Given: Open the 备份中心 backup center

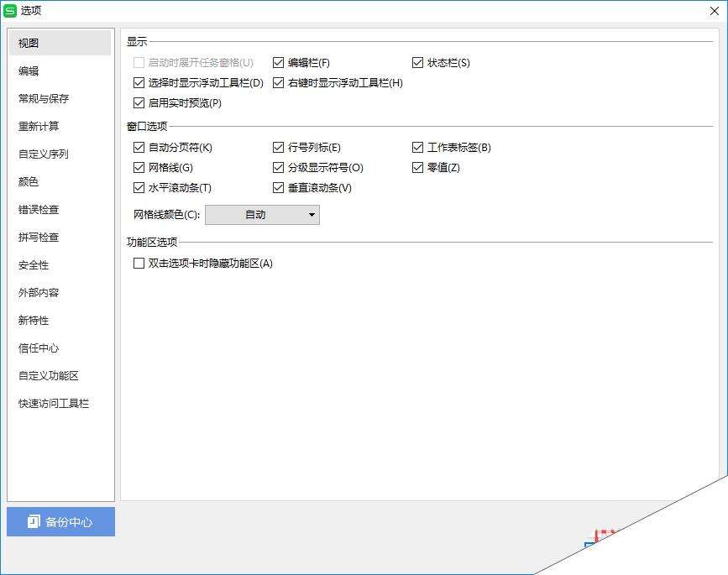Looking at the screenshot, I should 60,521.
